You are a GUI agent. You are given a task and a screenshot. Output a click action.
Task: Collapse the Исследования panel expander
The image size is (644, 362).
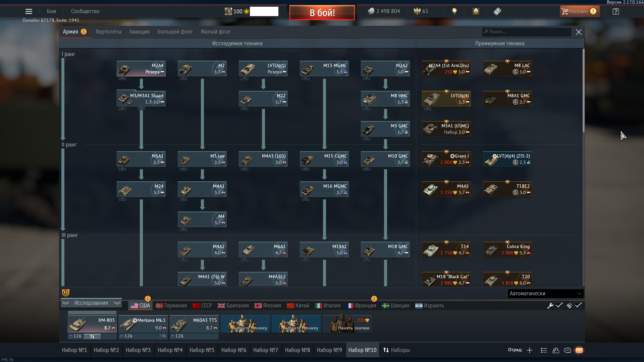(91, 303)
